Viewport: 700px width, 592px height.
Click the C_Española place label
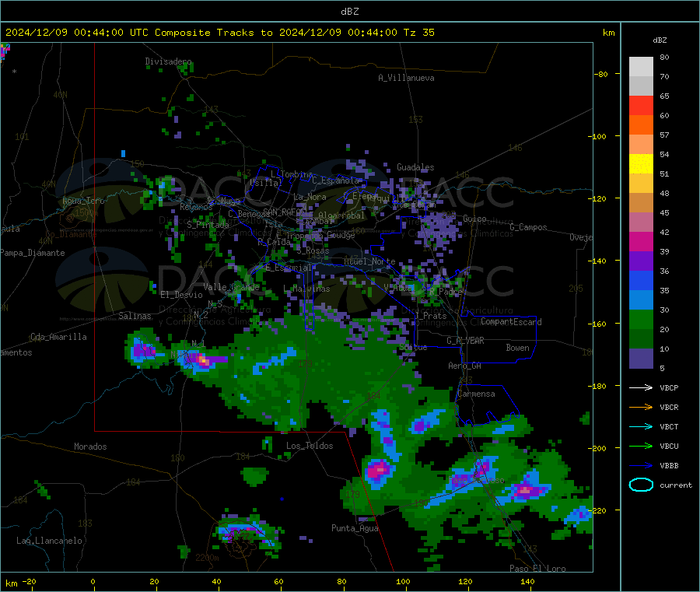[x=336, y=180]
